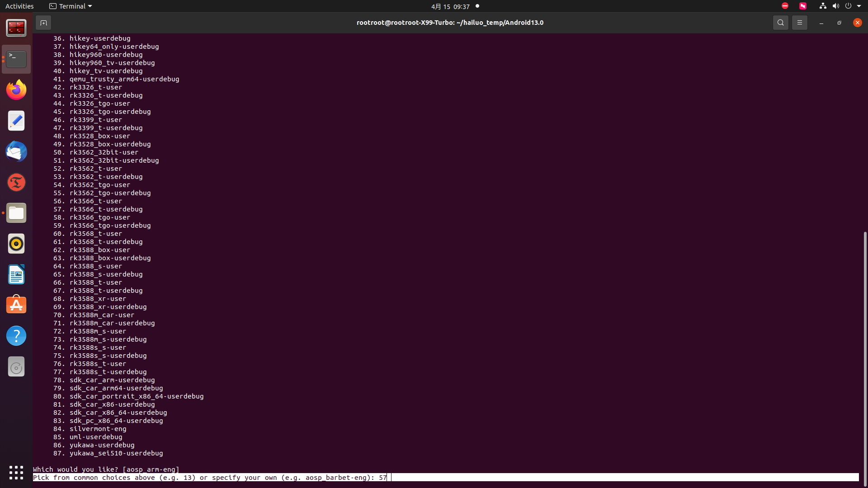Open the text editor in dock

[x=16, y=121]
